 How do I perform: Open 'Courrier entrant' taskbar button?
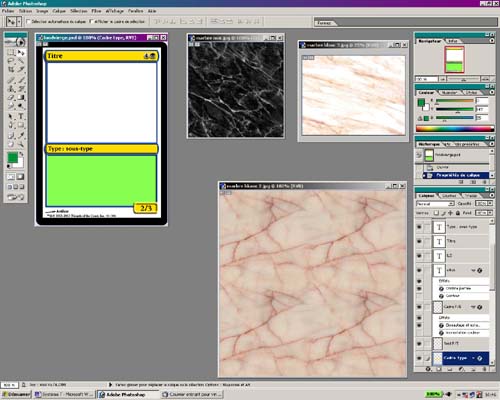click(x=193, y=395)
